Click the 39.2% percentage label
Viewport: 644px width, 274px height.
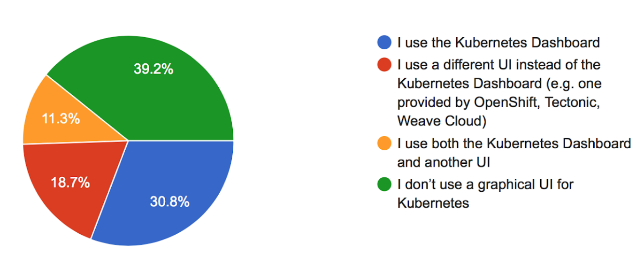click(x=153, y=69)
